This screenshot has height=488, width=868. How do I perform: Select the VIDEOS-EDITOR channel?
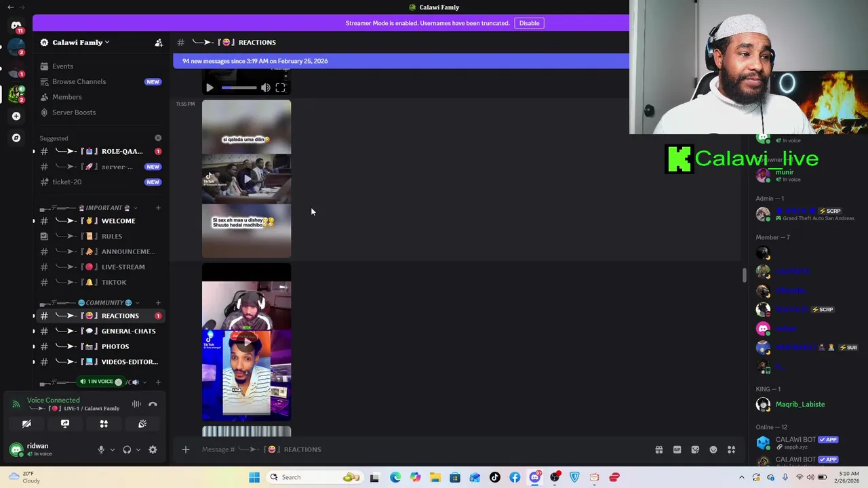[100, 362]
